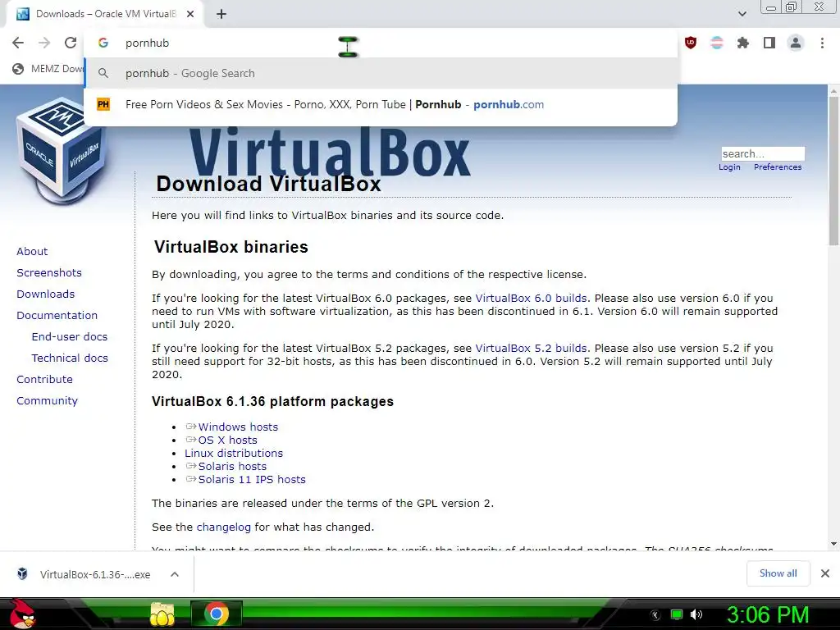Open the changelog link
Screen dimensions: 840x630
[x=223, y=527]
